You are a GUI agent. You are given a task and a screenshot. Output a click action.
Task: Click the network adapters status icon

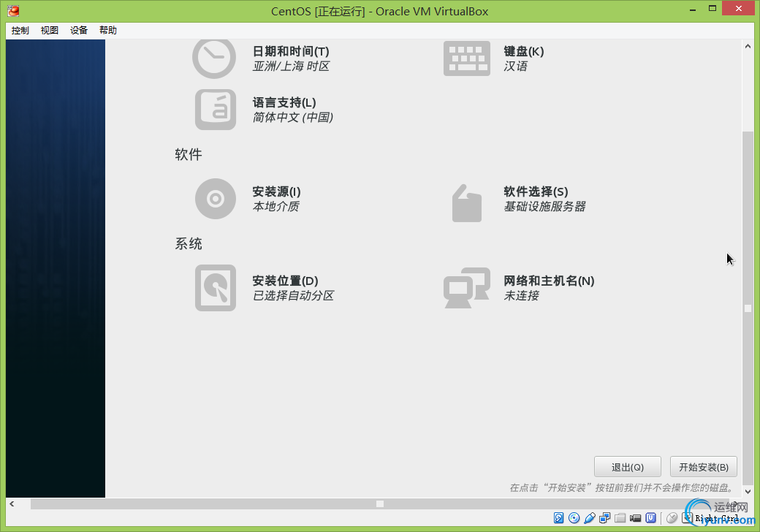pyautogui.click(x=605, y=518)
